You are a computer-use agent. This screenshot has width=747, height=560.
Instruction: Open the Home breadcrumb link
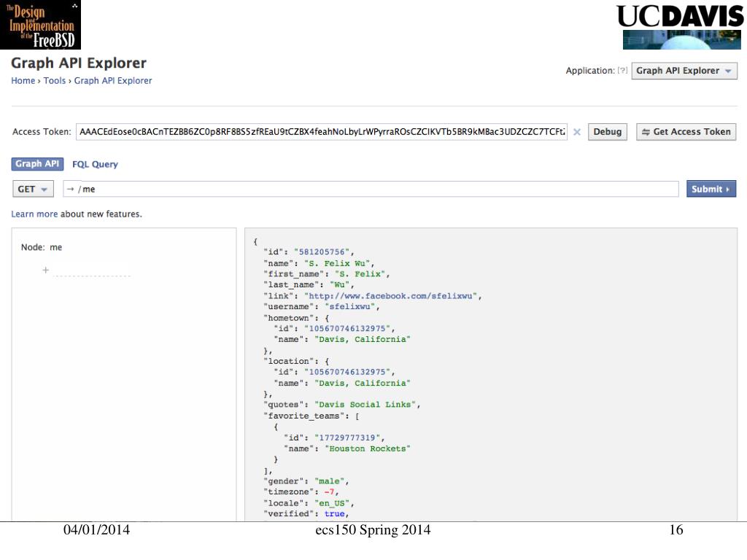[x=23, y=80]
